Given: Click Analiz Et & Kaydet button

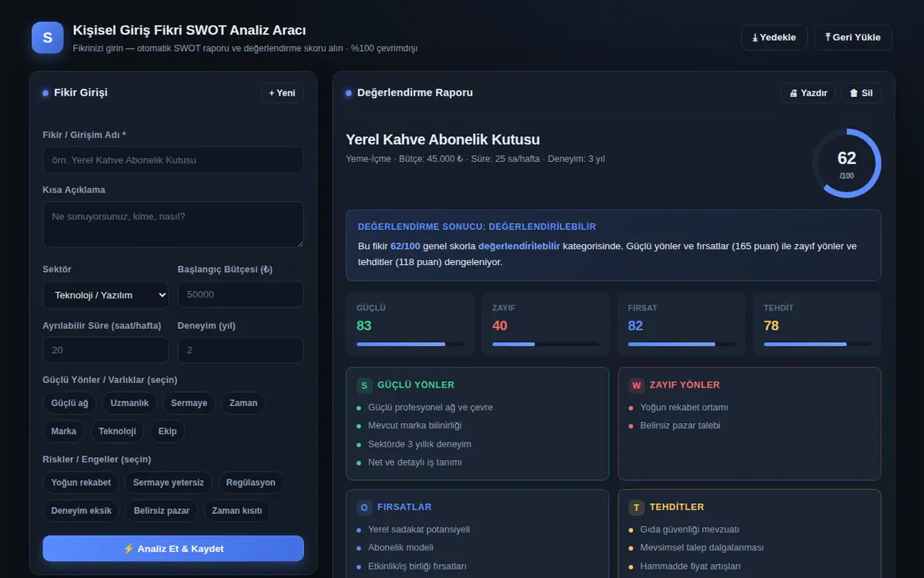Looking at the screenshot, I should click(173, 549).
